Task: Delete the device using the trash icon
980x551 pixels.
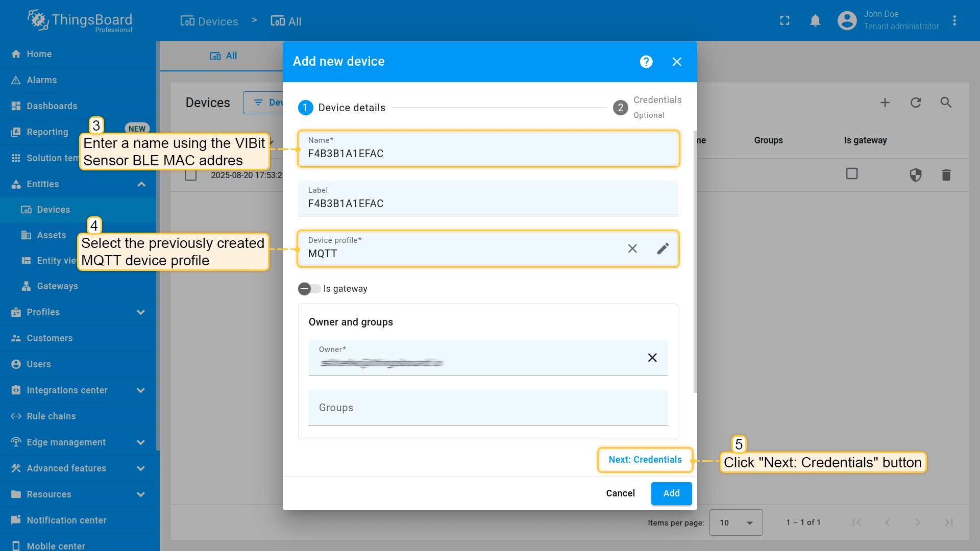Action: point(946,175)
